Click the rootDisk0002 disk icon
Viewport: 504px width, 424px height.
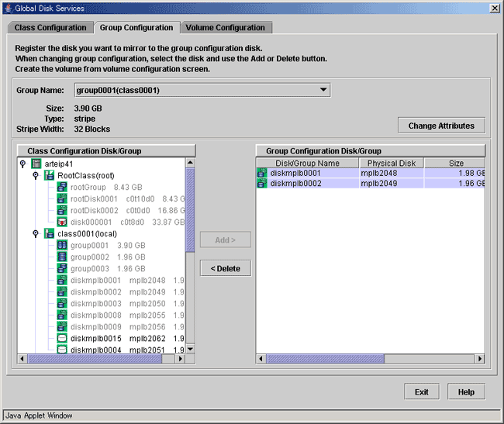[62, 210]
